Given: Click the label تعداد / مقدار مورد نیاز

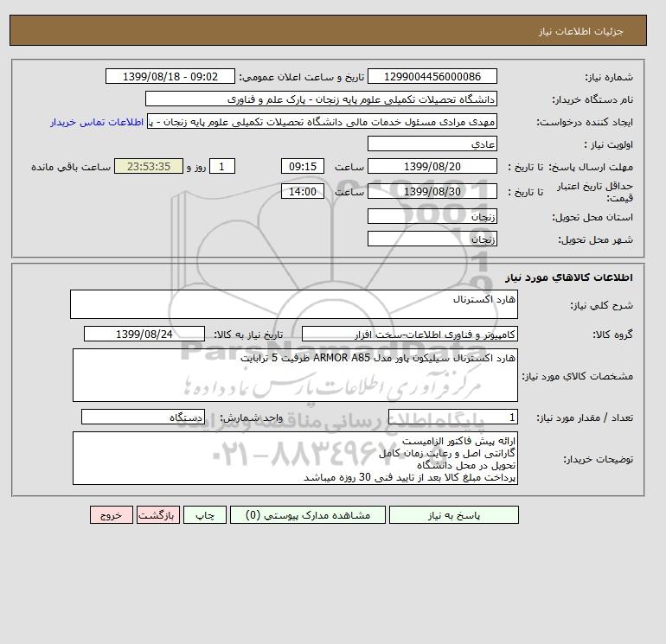Looking at the screenshot, I should (585, 418).
